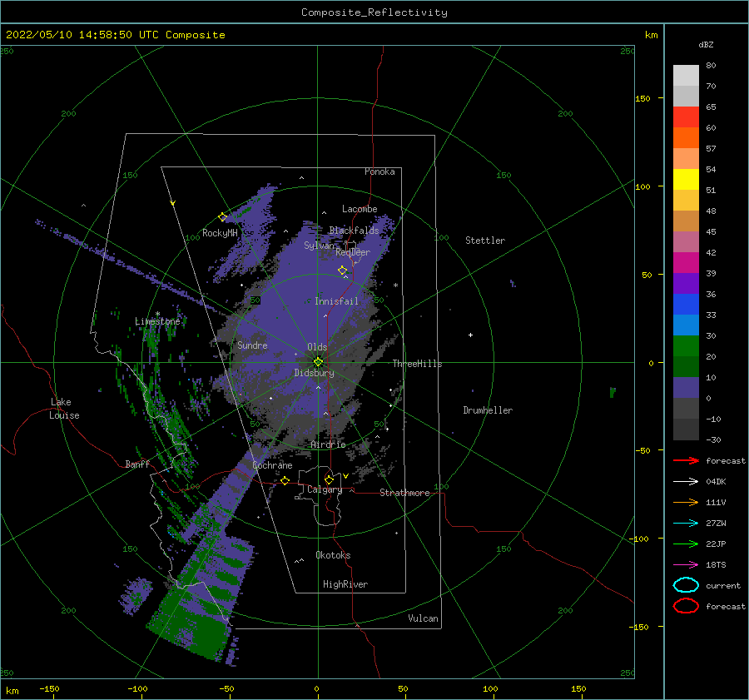Click the Innisfail town label
Viewport: 749px width, 700px height.
click(x=336, y=301)
